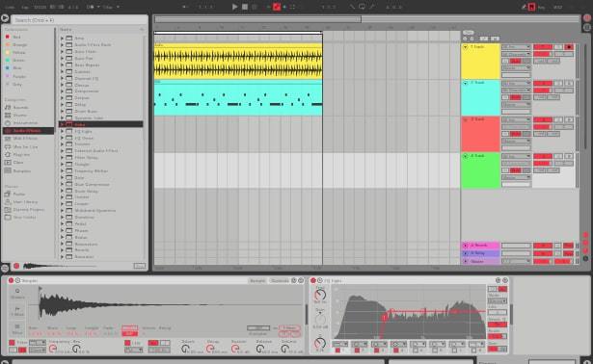Start playback with the Play button

coord(234,7)
